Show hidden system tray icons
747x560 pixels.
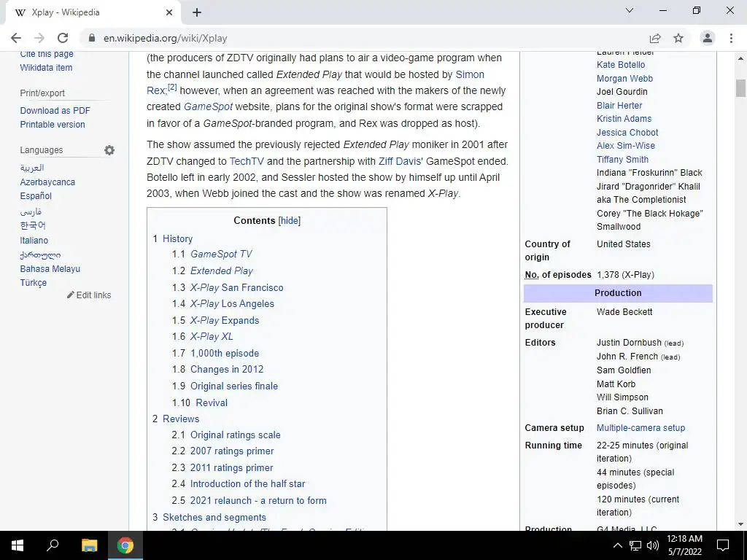click(617, 545)
